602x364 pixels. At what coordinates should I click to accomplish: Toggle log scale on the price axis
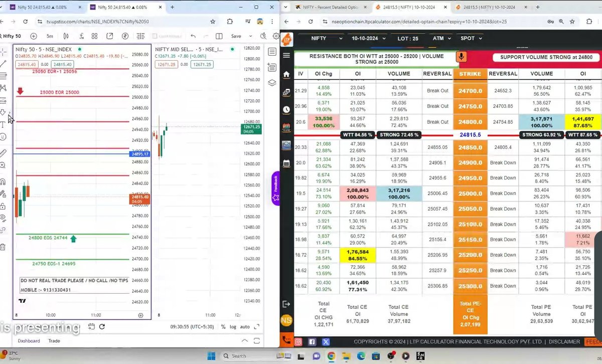point(233,326)
